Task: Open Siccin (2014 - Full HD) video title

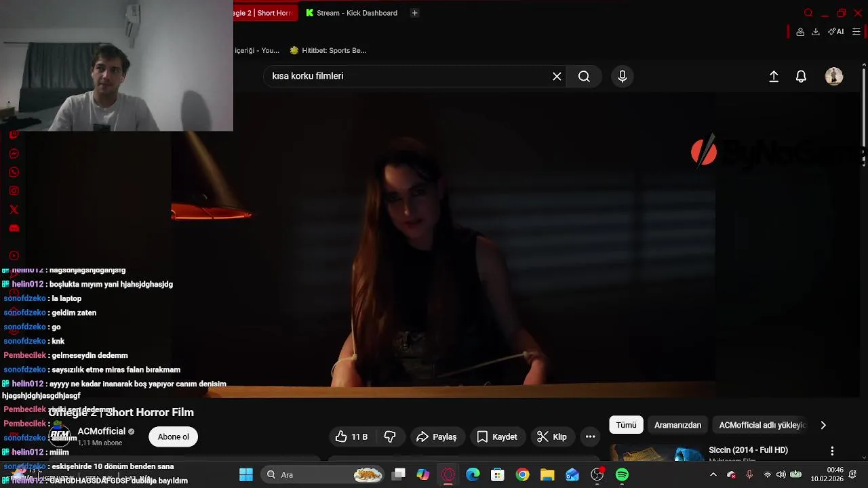Action: tap(748, 450)
